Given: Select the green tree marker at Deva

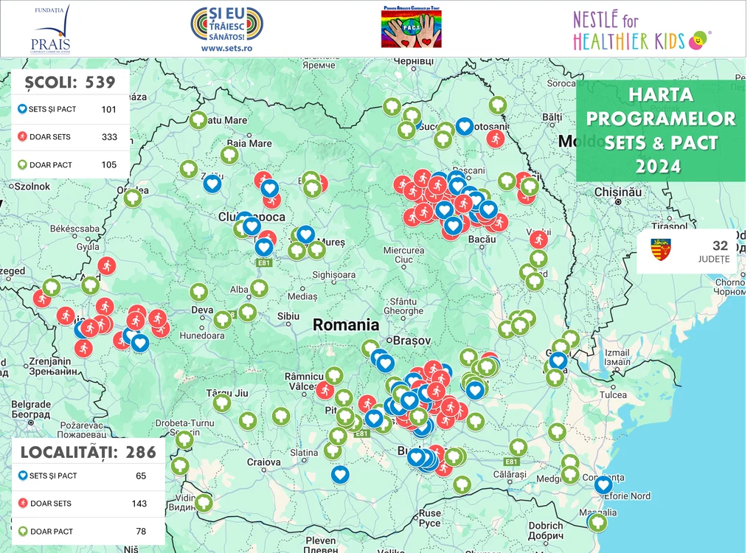Looking at the screenshot, I should point(198,292).
